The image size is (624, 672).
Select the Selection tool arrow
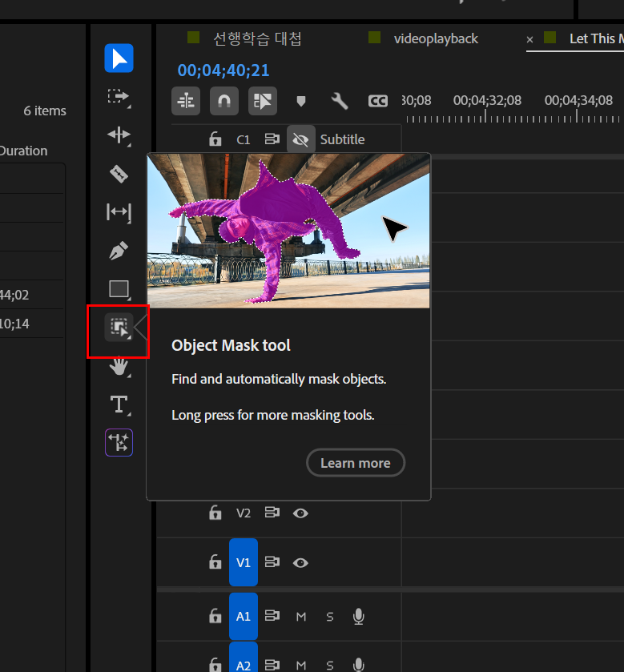pyautogui.click(x=119, y=58)
